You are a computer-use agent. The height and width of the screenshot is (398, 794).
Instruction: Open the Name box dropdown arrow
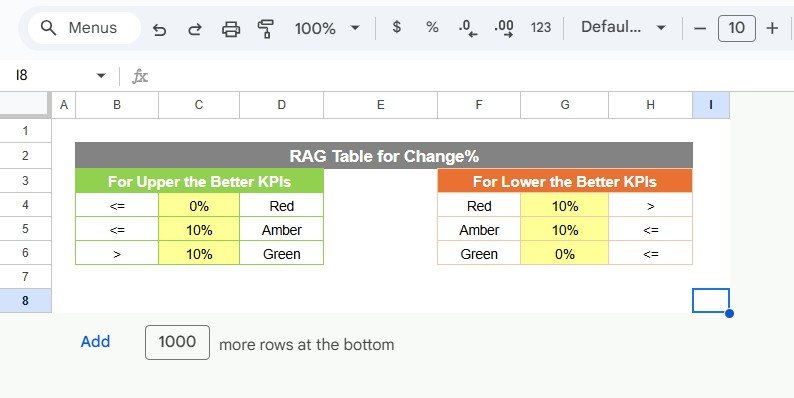click(x=101, y=76)
